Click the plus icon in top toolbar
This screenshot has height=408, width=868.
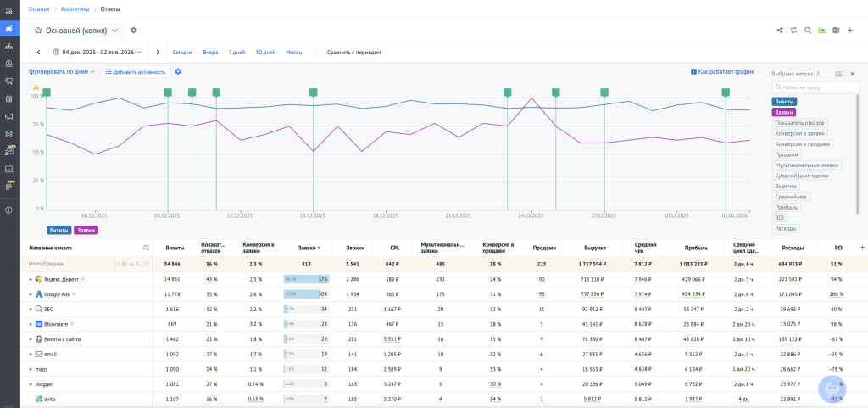click(x=849, y=31)
